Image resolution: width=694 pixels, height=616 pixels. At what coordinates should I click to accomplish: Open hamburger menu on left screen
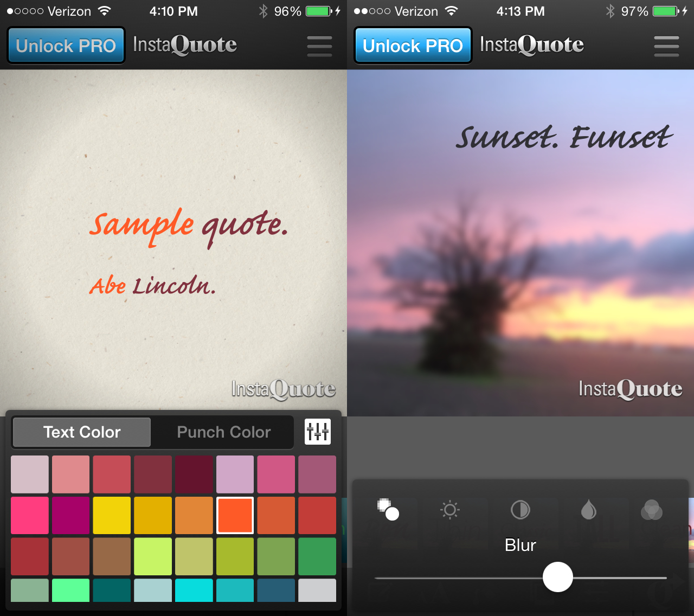(319, 46)
